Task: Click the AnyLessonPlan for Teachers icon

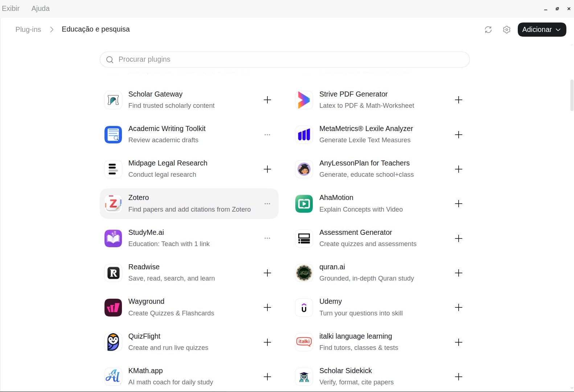Action: [x=304, y=169]
